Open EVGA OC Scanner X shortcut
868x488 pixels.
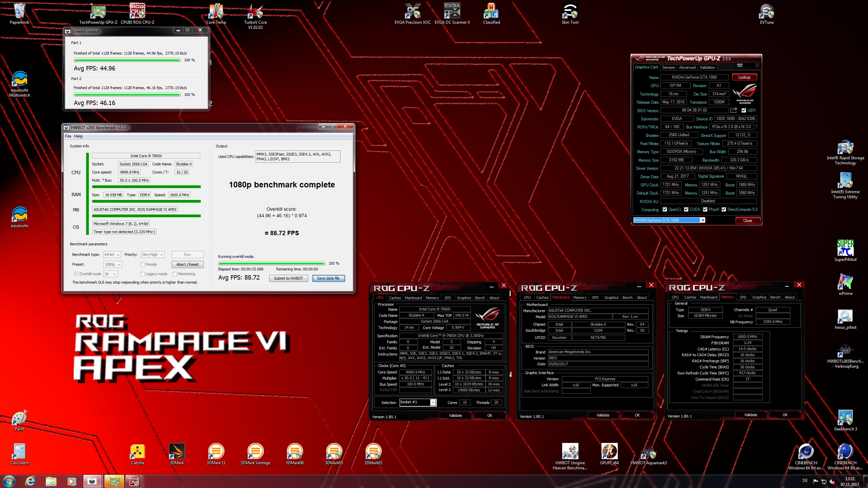click(x=452, y=14)
